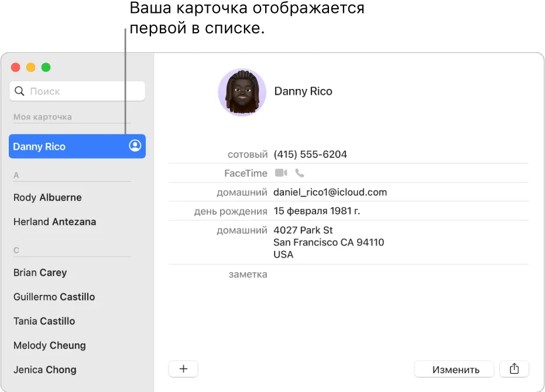Click the birthday 15 февраля 1981 г.
545x392 pixels.
coord(317,211)
